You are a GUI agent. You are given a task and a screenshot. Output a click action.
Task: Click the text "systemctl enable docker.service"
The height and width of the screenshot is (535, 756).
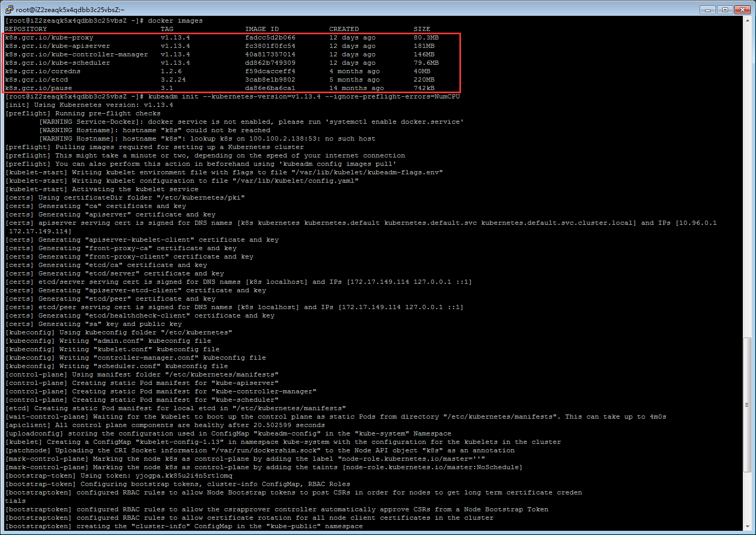coord(395,122)
